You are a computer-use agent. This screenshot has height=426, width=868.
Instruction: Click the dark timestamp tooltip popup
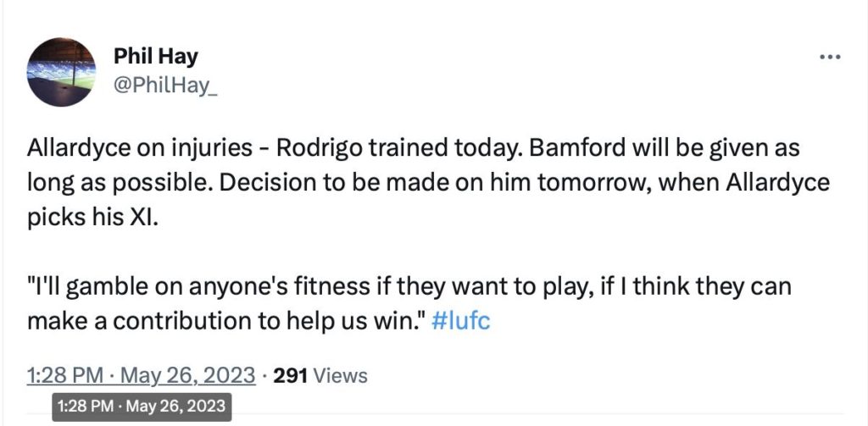(x=142, y=407)
